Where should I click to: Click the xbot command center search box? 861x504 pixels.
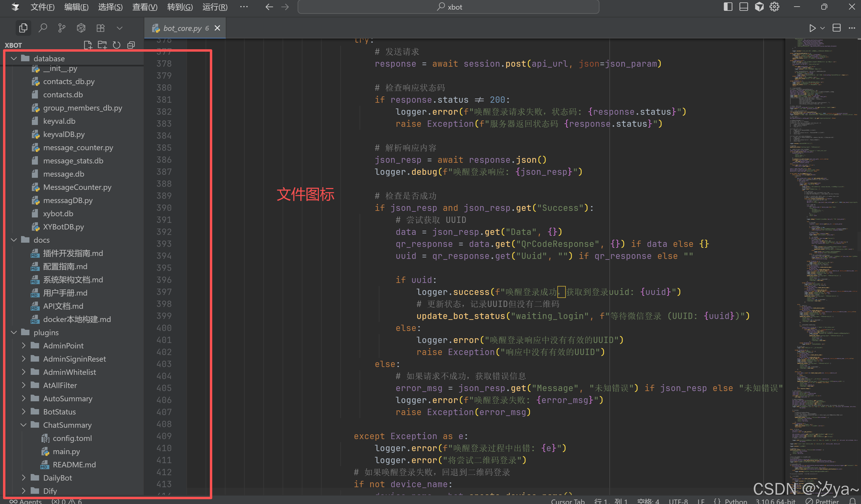click(x=448, y=7)
